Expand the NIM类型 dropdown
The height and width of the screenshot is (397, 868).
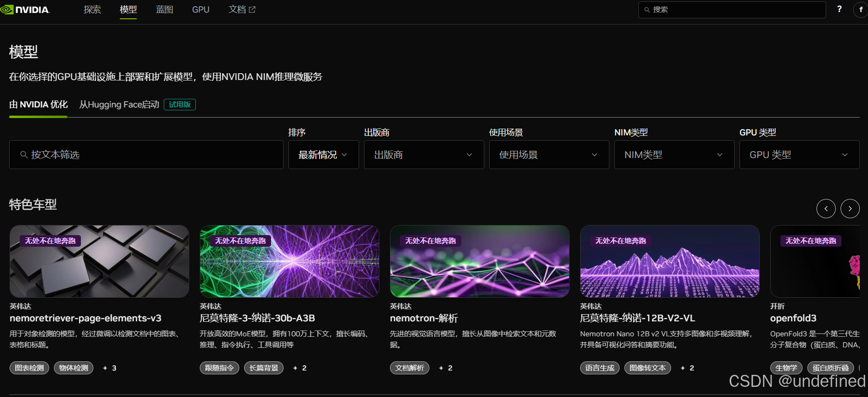[674, 155]
